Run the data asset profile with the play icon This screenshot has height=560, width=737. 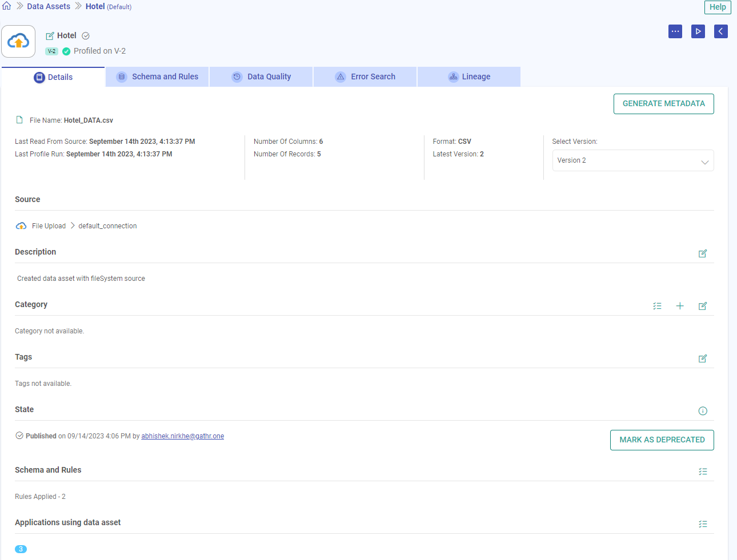point(698,31)
